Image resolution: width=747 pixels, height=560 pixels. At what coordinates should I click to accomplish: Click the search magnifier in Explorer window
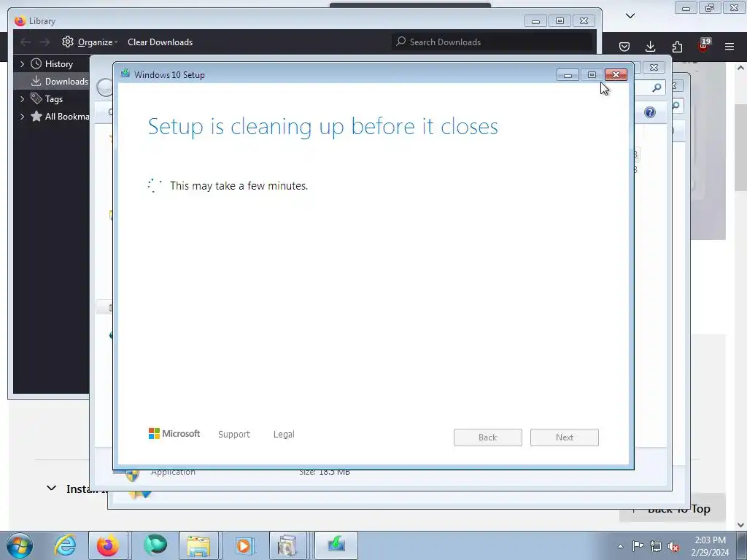coord(657,87)
